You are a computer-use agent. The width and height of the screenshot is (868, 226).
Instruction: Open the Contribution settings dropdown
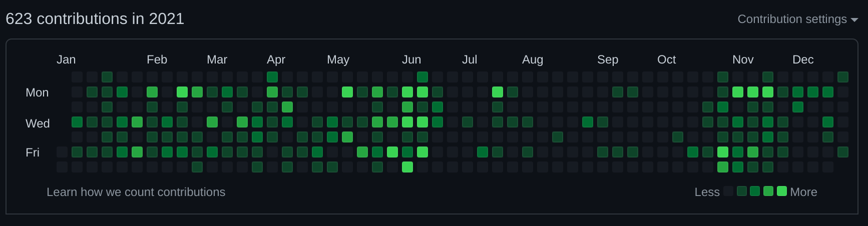(x=792, y=19)
